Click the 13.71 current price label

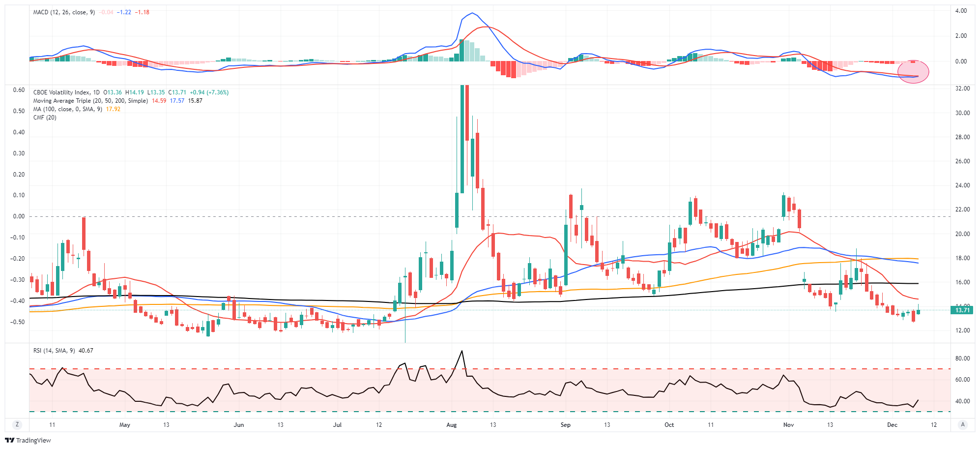[962, 310]
